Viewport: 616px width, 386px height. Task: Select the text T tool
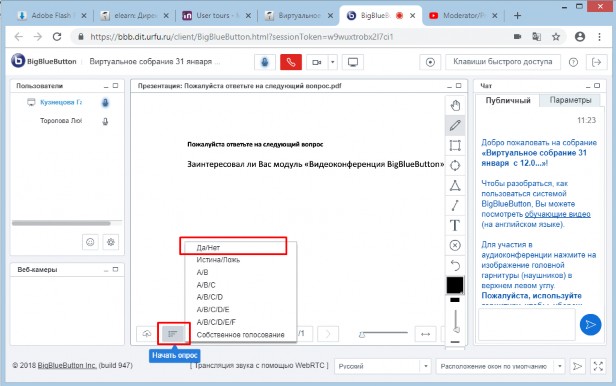pyautogui.click(x=455, y=225)
